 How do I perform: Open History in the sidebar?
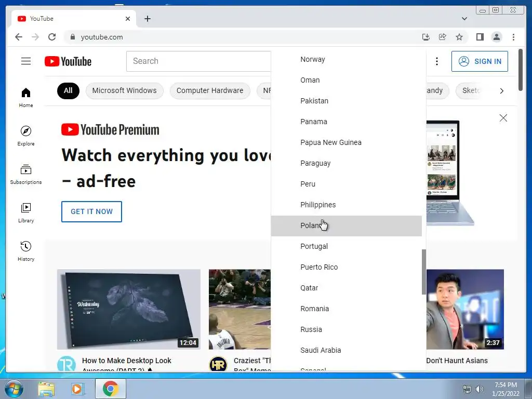26,251
